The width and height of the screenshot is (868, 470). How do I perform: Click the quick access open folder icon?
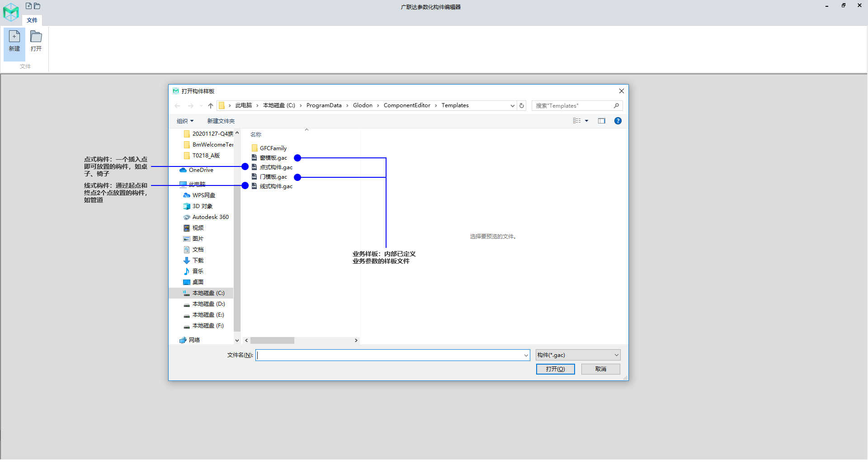(37, 6)
